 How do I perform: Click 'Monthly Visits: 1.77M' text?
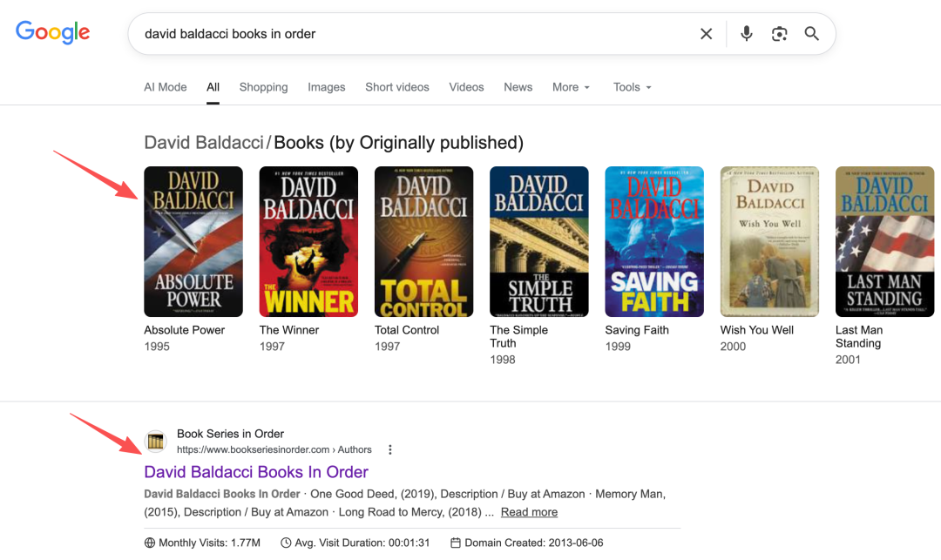pyautogui.click(x=209, y=543)
